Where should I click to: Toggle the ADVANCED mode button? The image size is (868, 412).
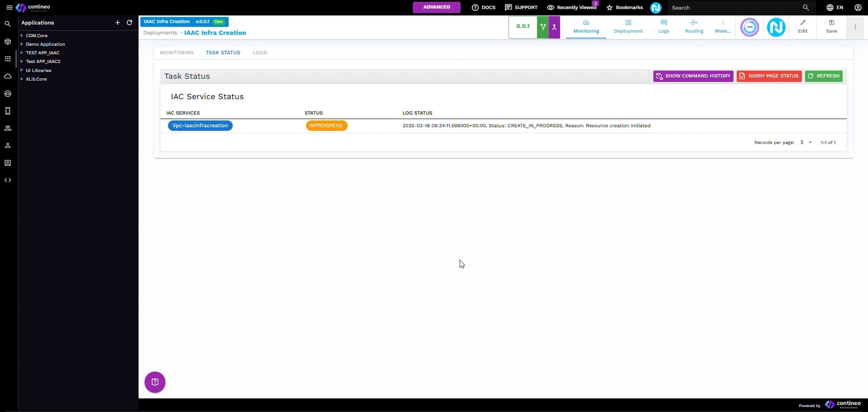(x=436, y=7)
